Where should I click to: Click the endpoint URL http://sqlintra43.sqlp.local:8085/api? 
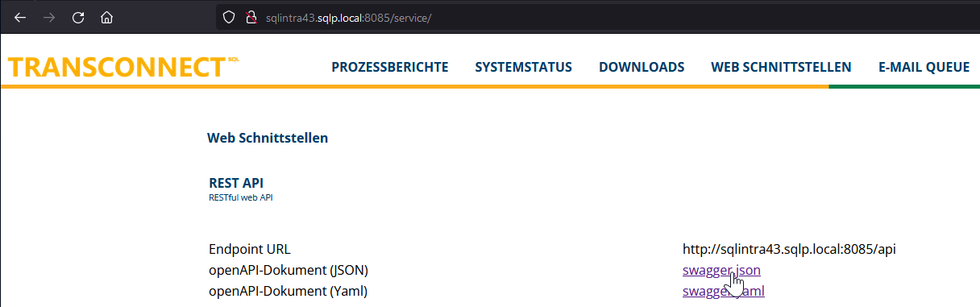789,249
